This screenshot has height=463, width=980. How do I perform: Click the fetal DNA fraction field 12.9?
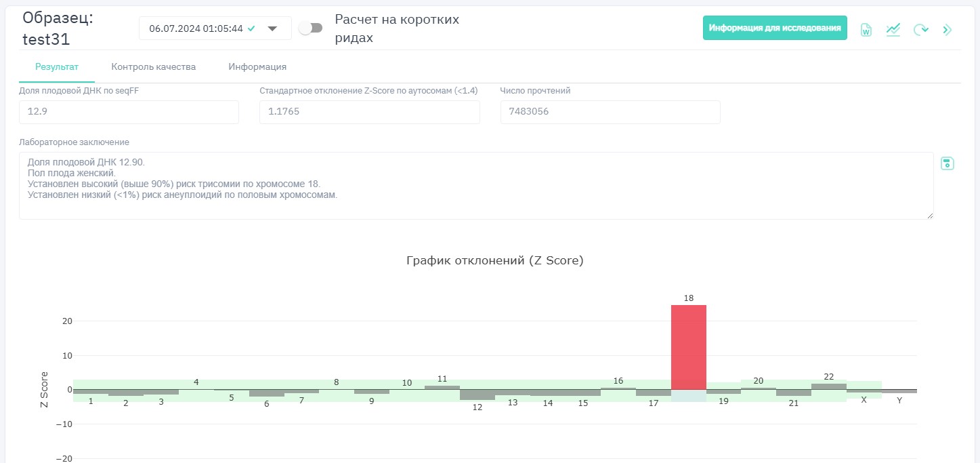[x=129, y=112]
